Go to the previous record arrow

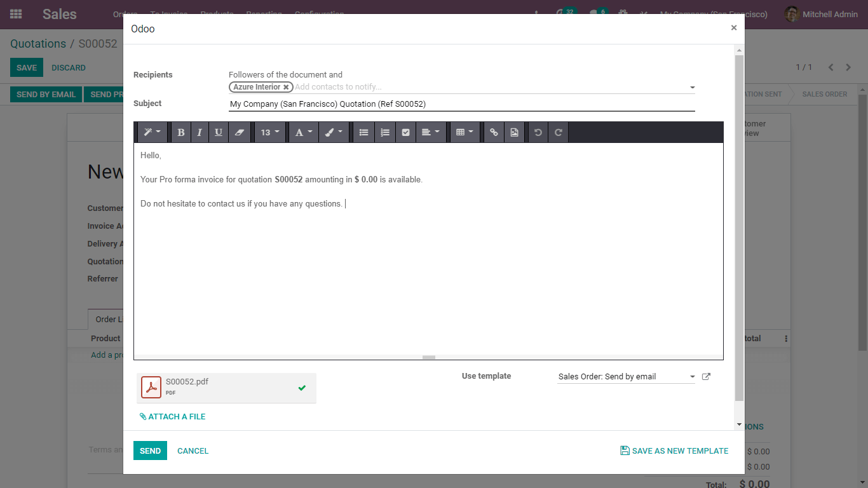click(831, 67)
